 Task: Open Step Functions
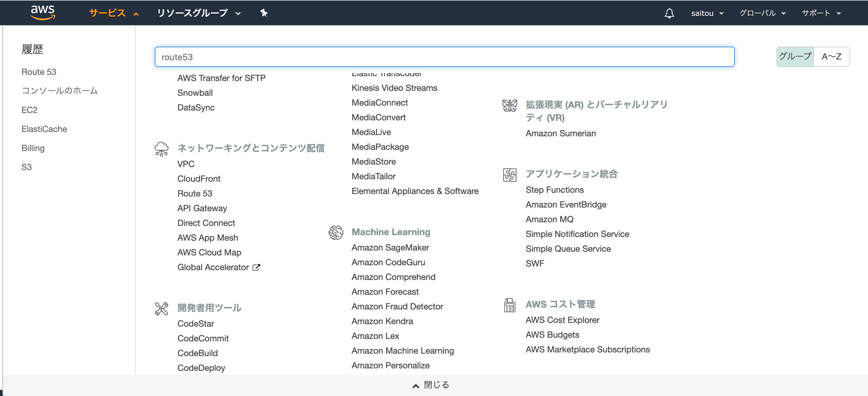[x=555, y=190]
